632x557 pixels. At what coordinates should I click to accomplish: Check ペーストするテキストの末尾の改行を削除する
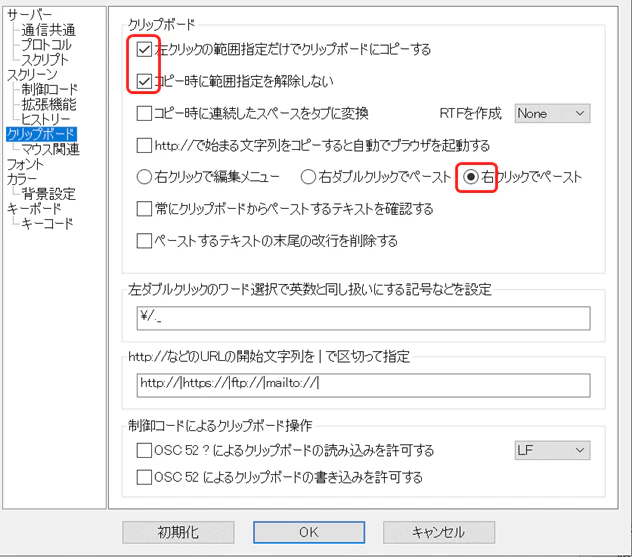[144, 241]
